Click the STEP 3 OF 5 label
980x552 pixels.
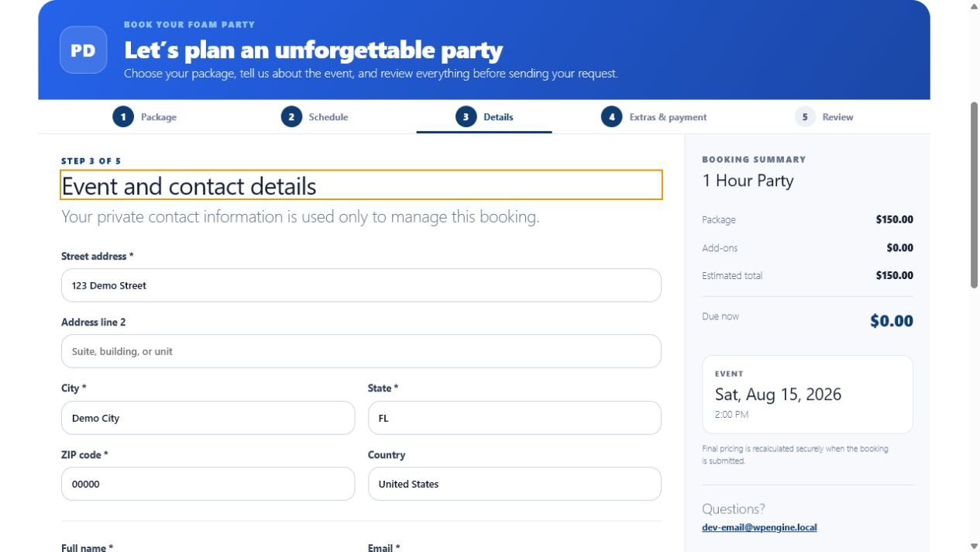click(x=91, y=161)
